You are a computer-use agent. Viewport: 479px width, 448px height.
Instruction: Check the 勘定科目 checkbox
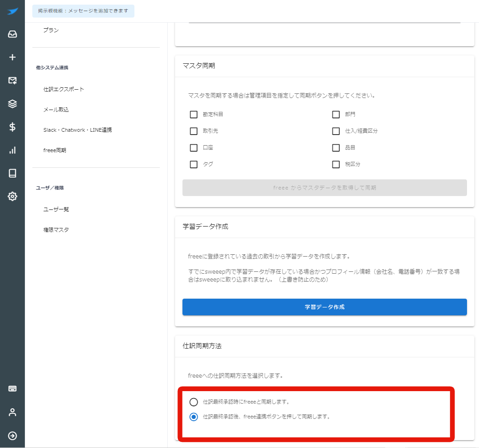click(x=194, y=114)
